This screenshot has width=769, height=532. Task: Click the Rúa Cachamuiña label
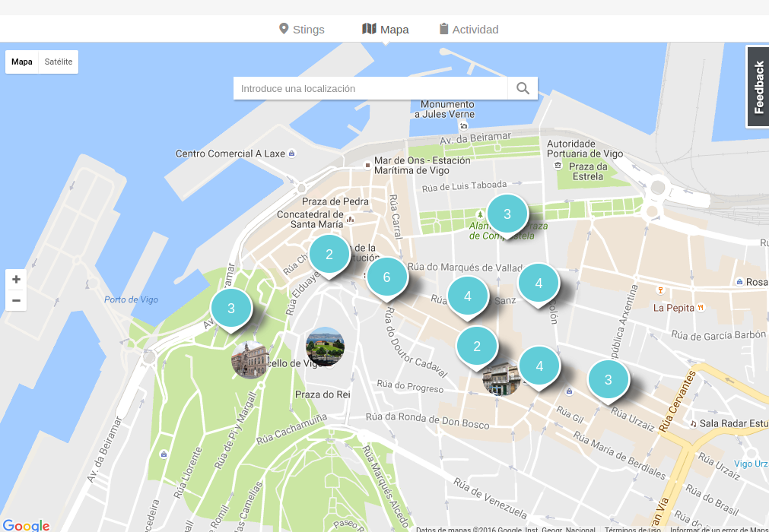291,429
